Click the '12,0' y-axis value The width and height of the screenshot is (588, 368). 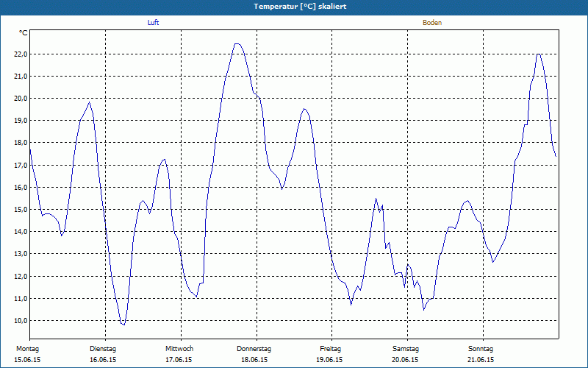point(21,277)
